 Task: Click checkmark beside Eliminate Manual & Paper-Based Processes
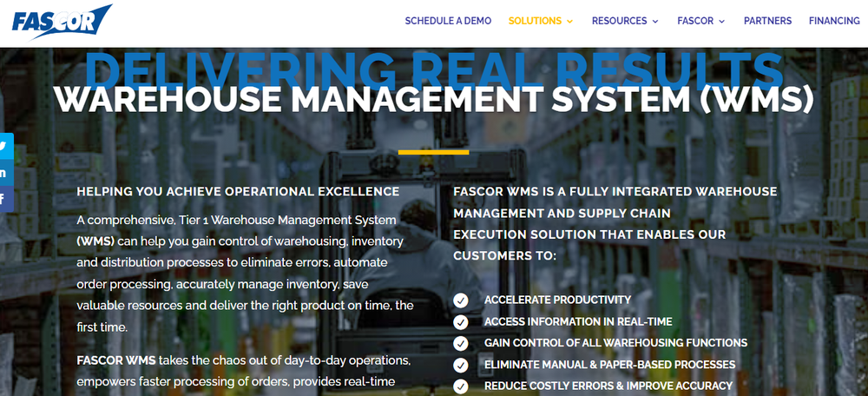(x=461, y=365)
